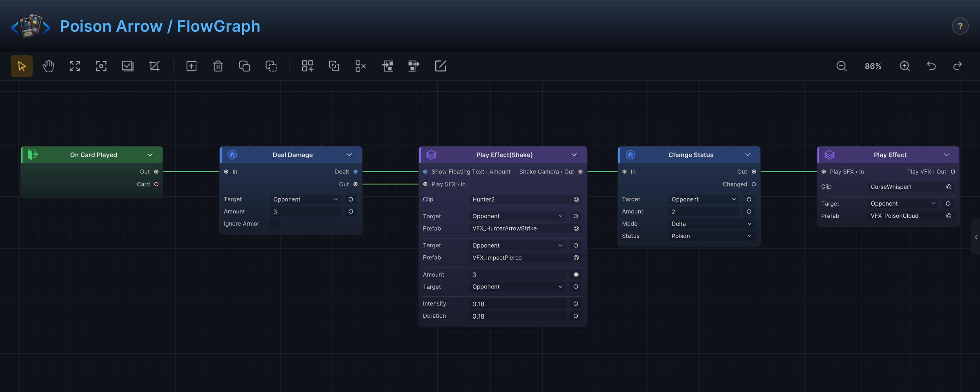980x392 pixels.
Task: Click the crop tool icon
Action: pos(154,66)
